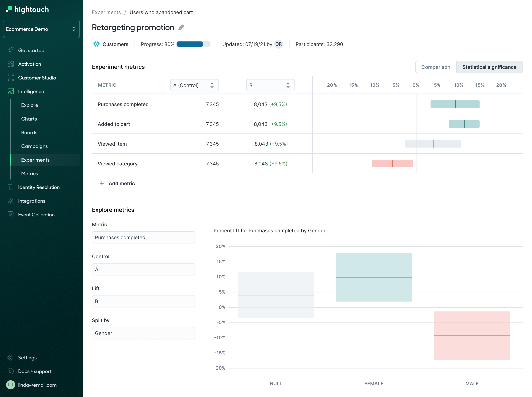Click the METRIC column header

107,85
